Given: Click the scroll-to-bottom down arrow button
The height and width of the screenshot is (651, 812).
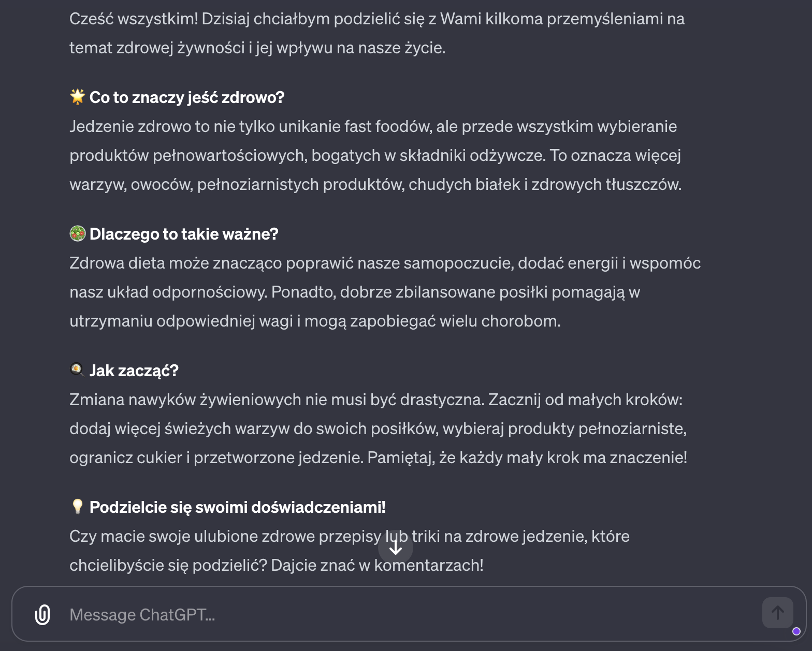Looking at the screenshot, I should click(396, 547).
